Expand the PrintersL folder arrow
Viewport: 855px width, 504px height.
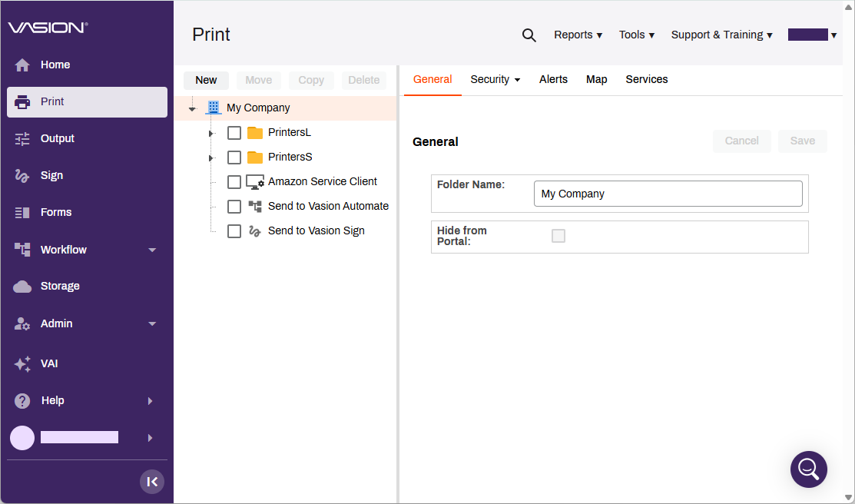(x=211, y=134)
